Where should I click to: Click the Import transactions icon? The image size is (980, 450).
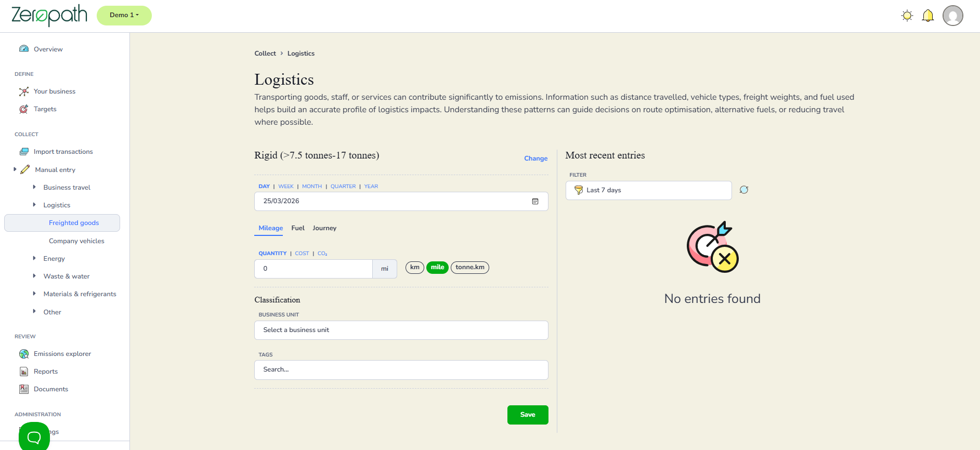[x=24, y=152]
